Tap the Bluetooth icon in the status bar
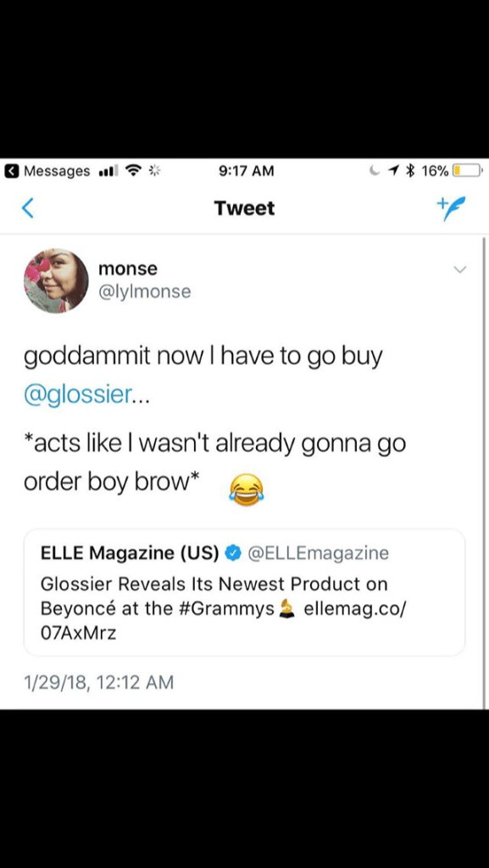Screen dimensions: 489x868 click(410, 171)
